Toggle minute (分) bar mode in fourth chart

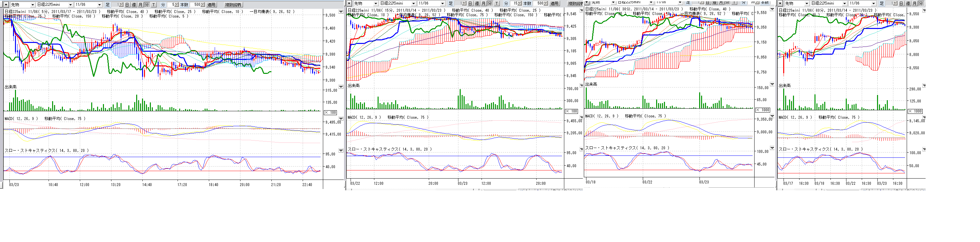(x=920, y=4)
